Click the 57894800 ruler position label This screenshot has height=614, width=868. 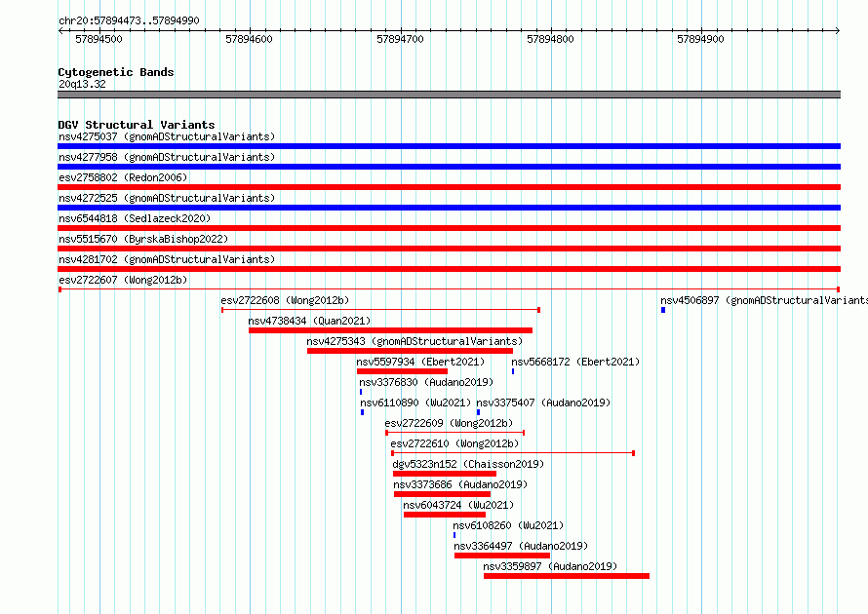[550, 39]
